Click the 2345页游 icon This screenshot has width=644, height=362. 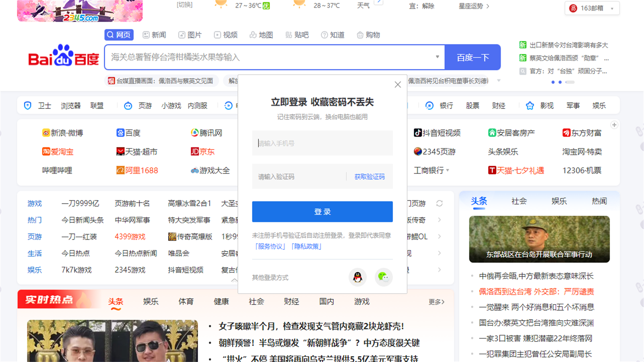coord(436,152)
